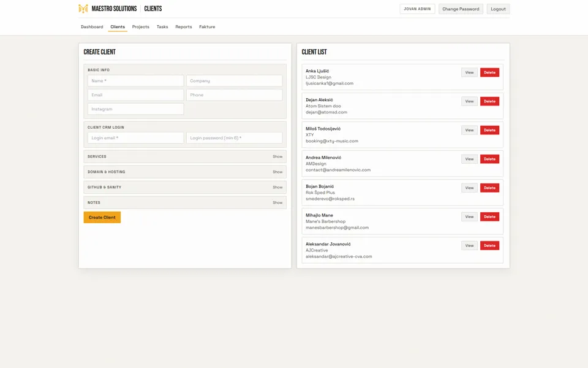Open the Dashboard tab
Screen dimensions: 588x368
92,26
